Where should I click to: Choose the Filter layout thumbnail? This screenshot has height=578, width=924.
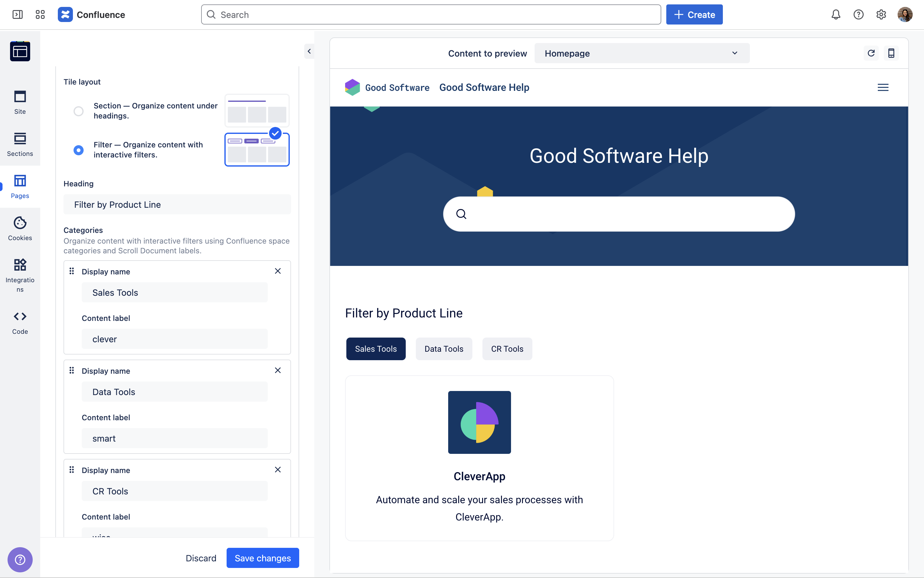[257, 150]
